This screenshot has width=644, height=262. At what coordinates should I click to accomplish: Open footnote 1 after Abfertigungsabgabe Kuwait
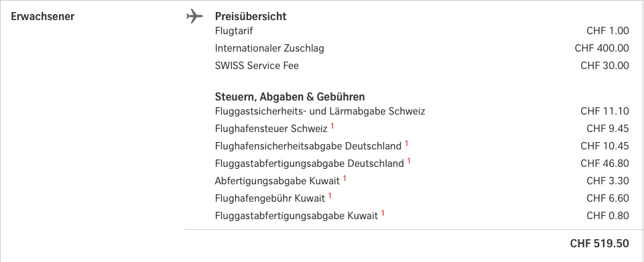point(344,178)
